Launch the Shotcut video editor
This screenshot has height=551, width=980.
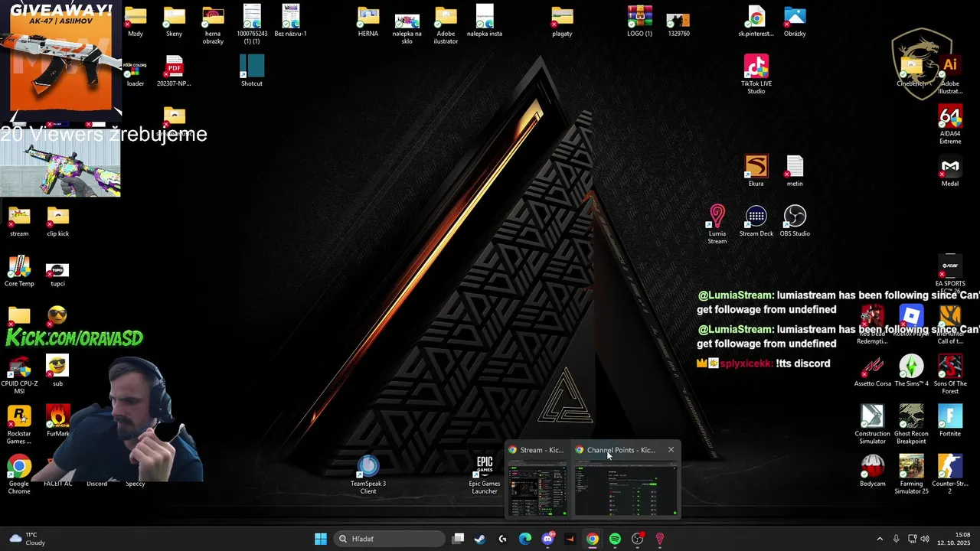pyautogui.click(x=252, y=70)
